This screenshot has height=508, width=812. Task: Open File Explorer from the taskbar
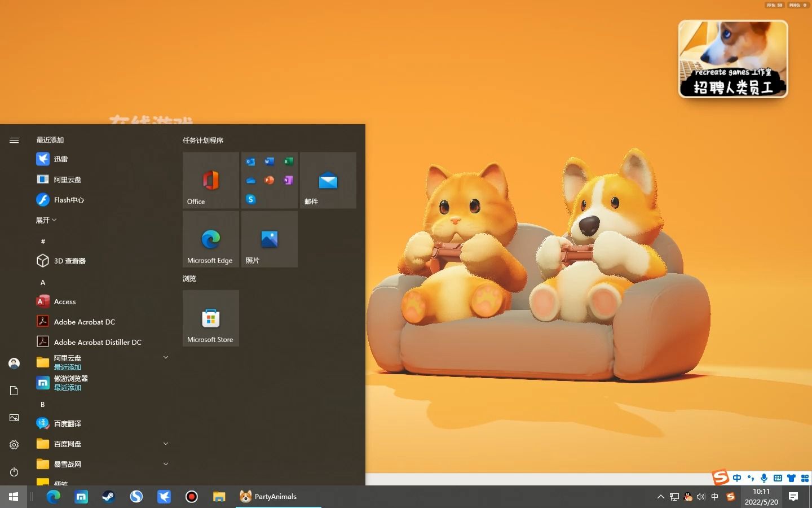pyautogui.click(x=219, y=497)
